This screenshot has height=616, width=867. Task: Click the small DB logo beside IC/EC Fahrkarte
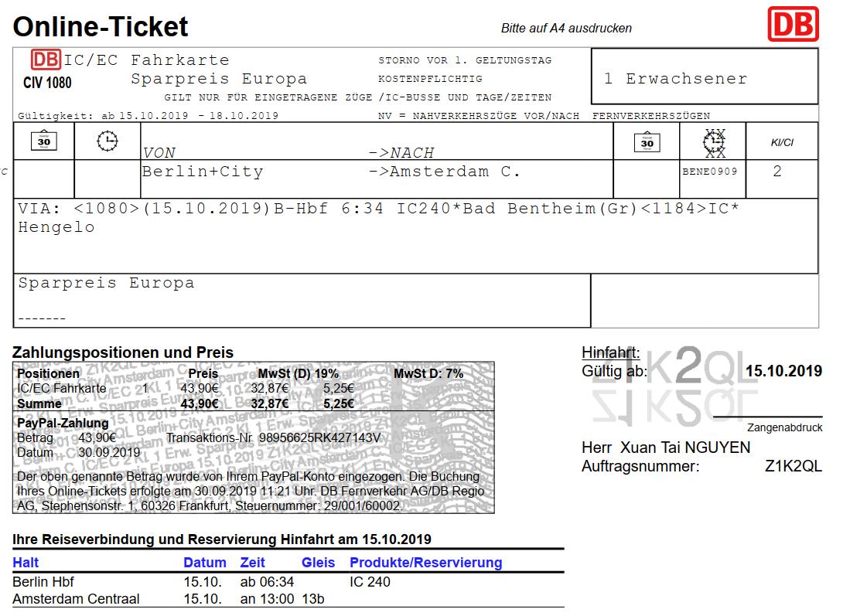point(46,59)
